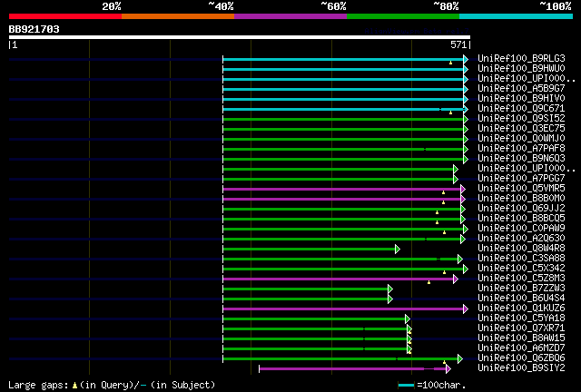
Task: Click the green ~80% identity legend segment
Action: point(403,16)
